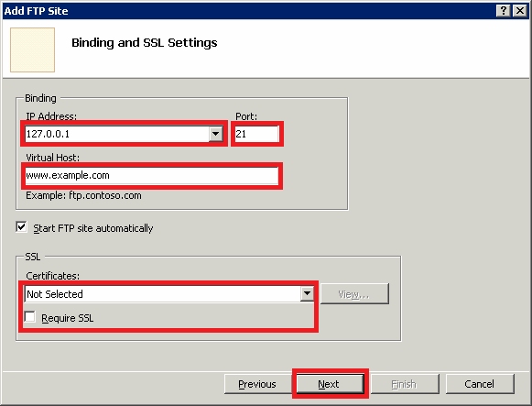Open the IP Address dropdown arrow
The height and width of the screenshot is (406, 532).
pos(215,134)
